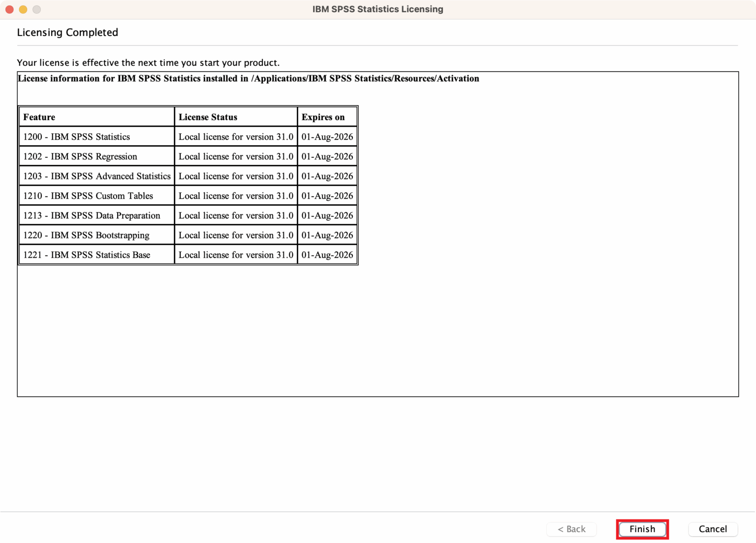
Task: Click the Cancel button
Action: pyautogui.click(x=713, y=529)
